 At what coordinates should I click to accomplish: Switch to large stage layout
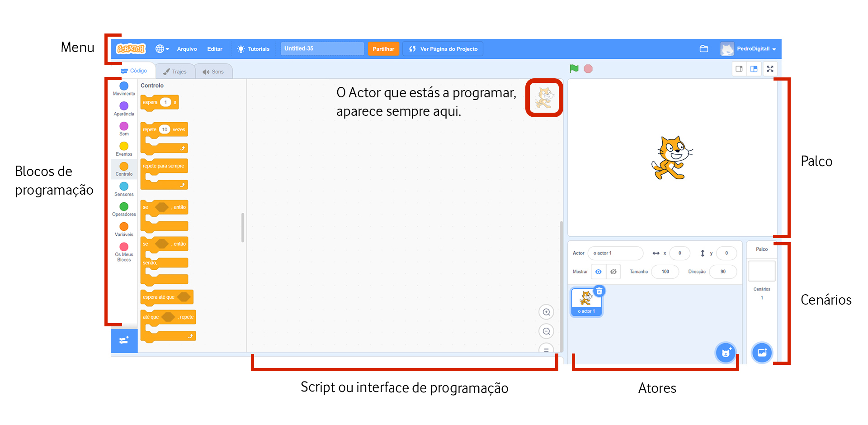tap(754, 69)
